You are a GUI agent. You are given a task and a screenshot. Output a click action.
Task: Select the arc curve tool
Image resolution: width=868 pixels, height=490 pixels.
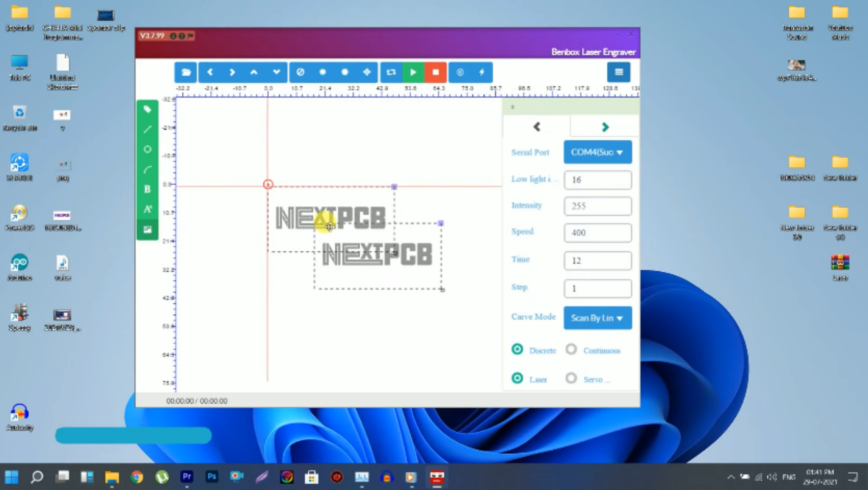147,169
